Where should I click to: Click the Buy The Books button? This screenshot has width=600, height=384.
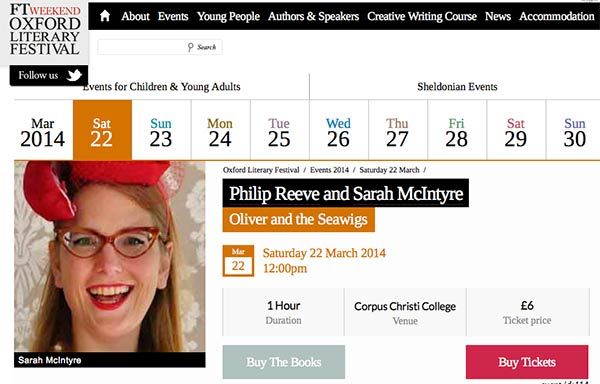tap(284, 362)
